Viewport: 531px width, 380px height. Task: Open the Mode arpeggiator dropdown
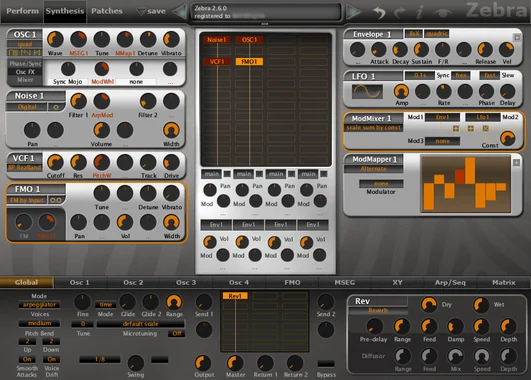click(39, 305)
